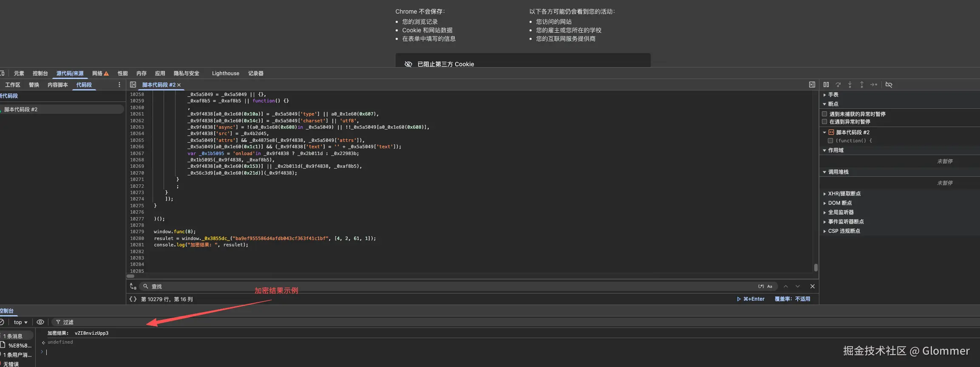Switch to the 工作区 navigator tab

pyautogui.click(x=12, y=85)
